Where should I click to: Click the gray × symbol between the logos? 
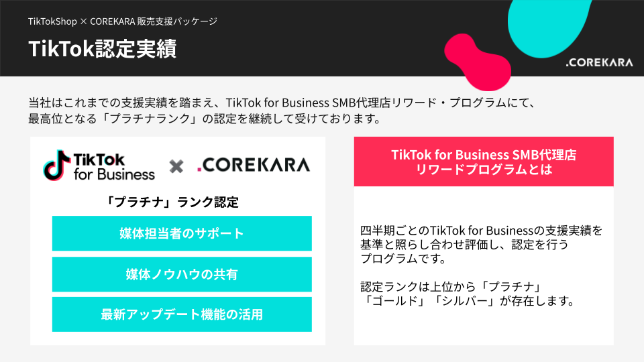click(x=176, y=166)
